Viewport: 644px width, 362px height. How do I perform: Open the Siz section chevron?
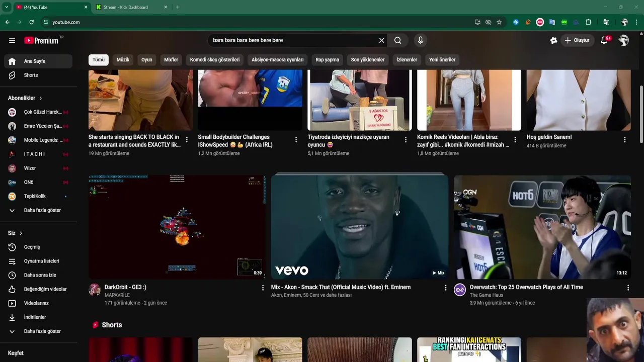(x=21, y=233)
